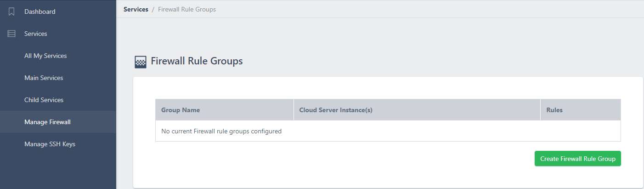Collapse the Services section in sidebar

click(x=58, y=34)
